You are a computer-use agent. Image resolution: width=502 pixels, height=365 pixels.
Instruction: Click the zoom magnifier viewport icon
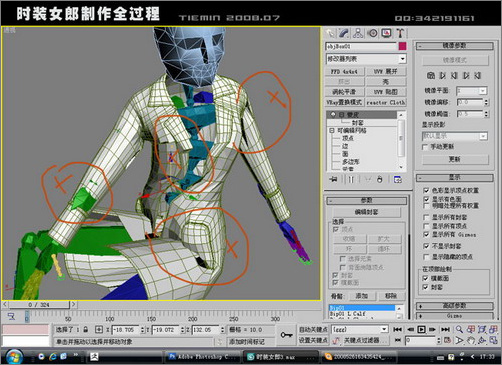[459, 329]
